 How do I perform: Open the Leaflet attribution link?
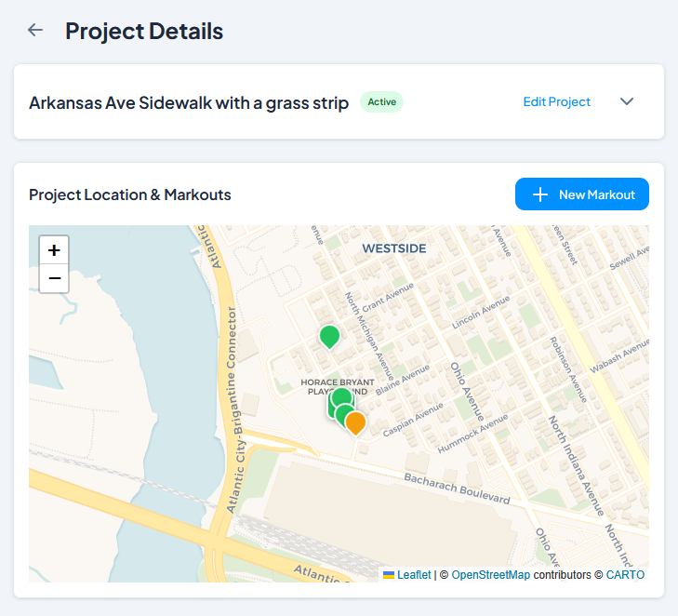(414, 575)
